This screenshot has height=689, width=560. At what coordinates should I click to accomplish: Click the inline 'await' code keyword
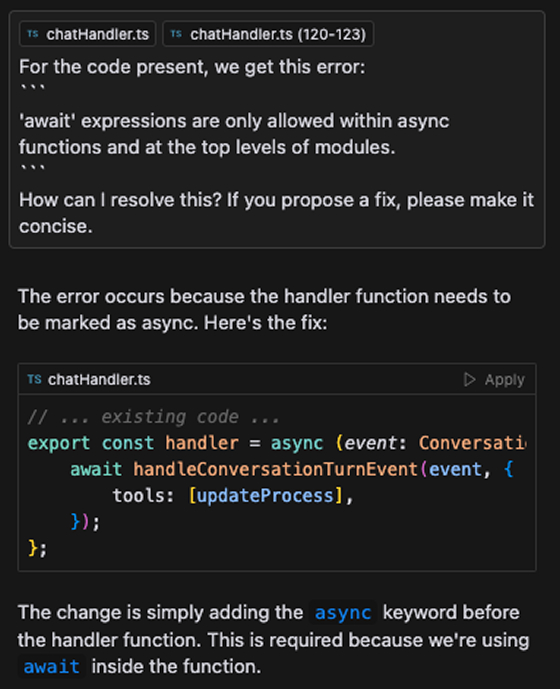coord(51,667)
